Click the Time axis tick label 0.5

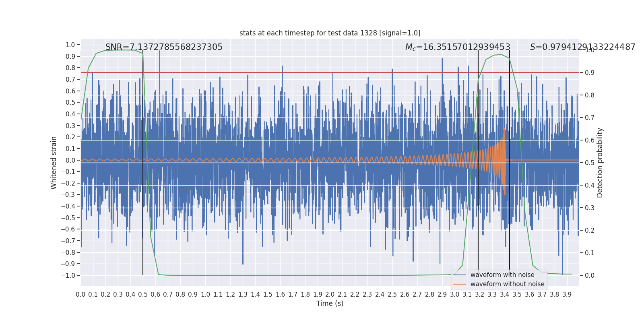(143, 295)
